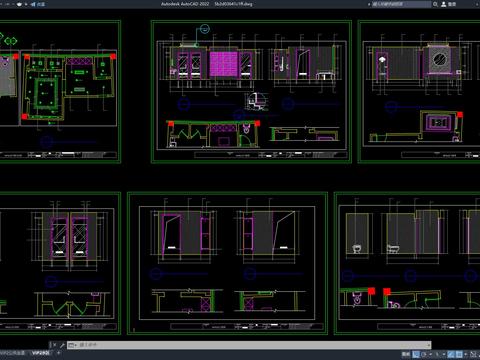Expand the command history arrow at right end
This screenshot has width=480, height=360.
tap(428, 345)
